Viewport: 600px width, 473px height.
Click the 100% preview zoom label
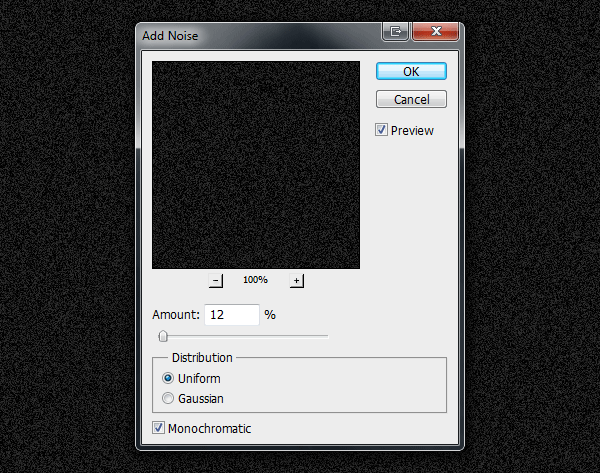pos(255,280)
